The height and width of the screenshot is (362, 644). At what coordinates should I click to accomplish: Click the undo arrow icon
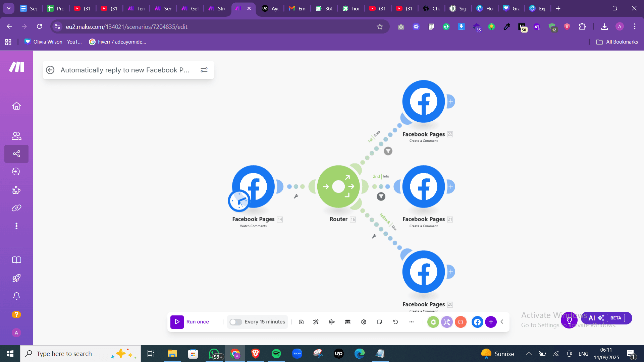pyautogui.click(x=395, y=322)
